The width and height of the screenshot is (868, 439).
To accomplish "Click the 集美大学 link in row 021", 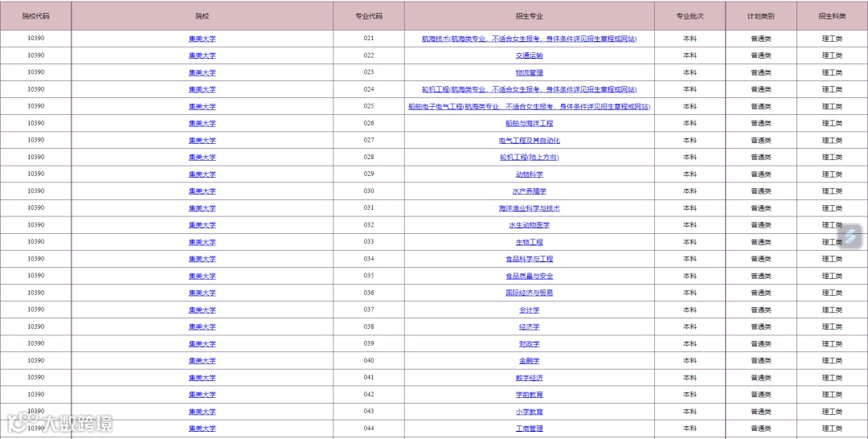I will point(202,39).
